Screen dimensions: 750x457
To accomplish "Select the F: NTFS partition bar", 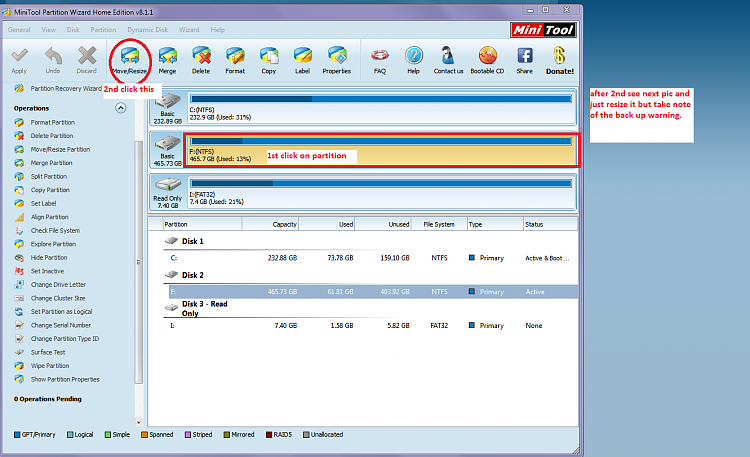I will tap(381, 150).
